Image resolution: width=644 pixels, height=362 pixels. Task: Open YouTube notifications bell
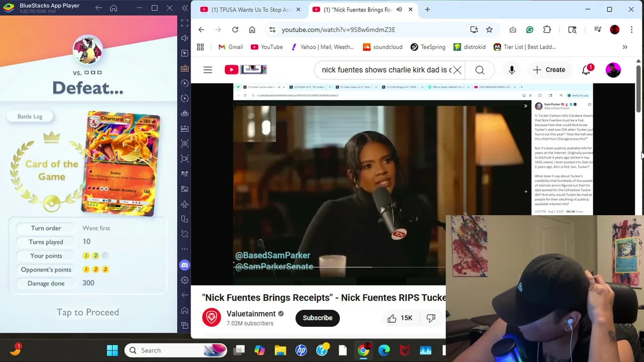pyautogui.click(x=587, y=70)
